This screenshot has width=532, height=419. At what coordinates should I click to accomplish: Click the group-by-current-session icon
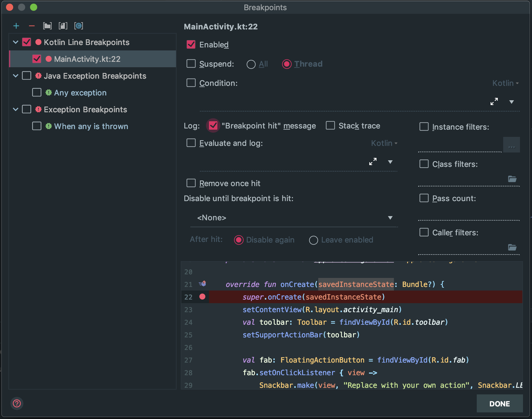pyautogui.click(x=79, y=26)
